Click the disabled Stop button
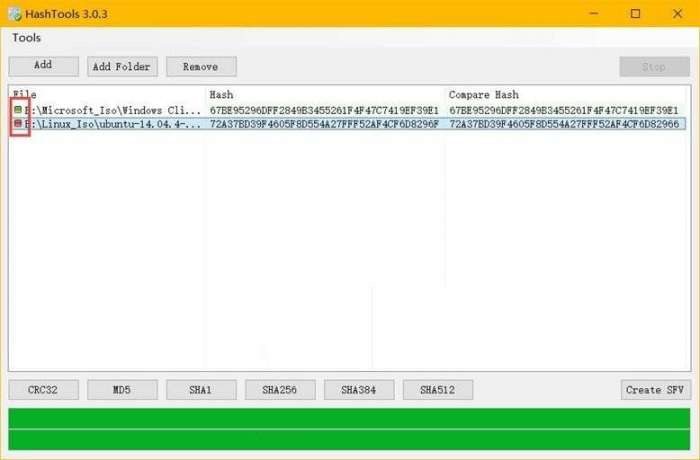 pos(654,66)
